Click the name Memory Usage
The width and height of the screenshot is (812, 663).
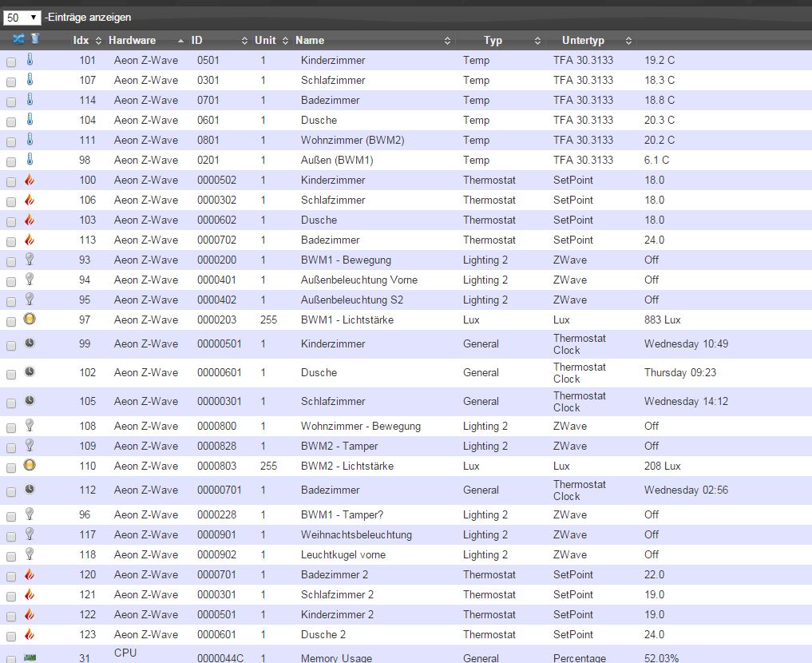tap(336, 658)
